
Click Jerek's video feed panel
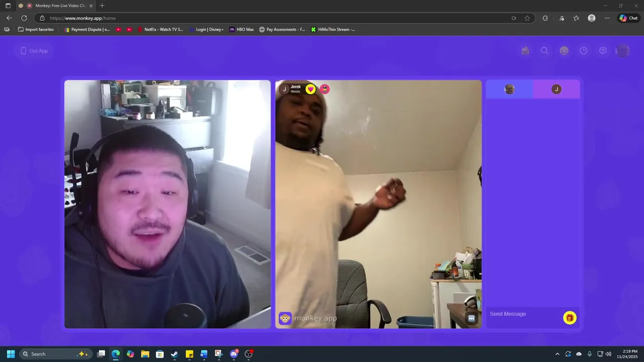[x=378, y=204]
